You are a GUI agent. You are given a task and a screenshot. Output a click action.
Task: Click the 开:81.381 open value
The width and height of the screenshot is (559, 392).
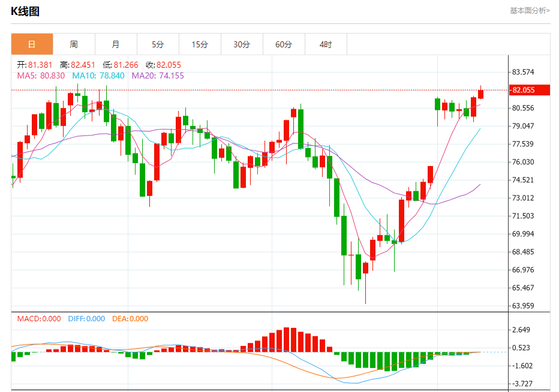(35, 65)
